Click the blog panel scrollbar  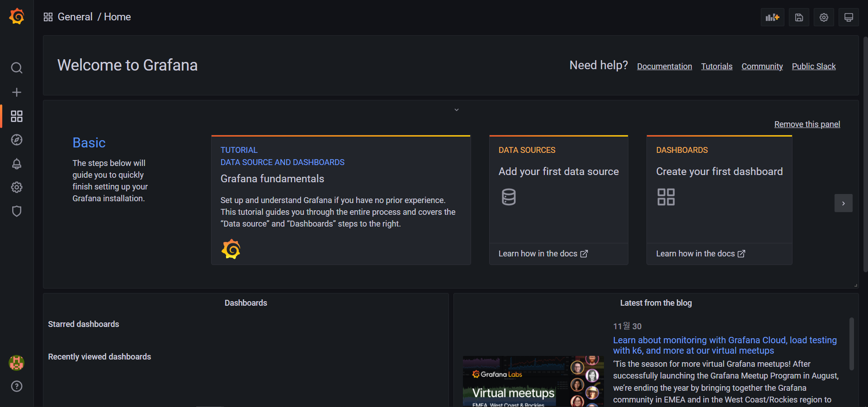coord(852,344)
